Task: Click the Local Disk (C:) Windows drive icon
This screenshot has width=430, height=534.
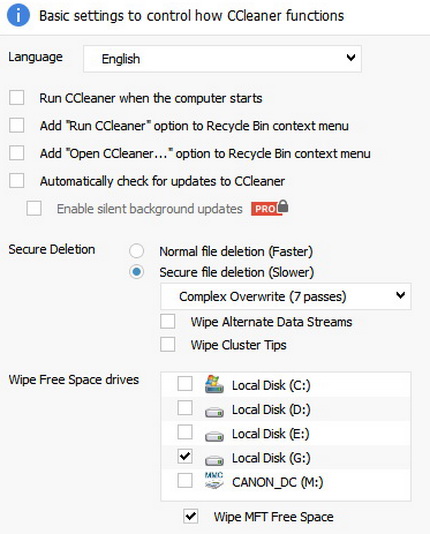Action: 214,384
